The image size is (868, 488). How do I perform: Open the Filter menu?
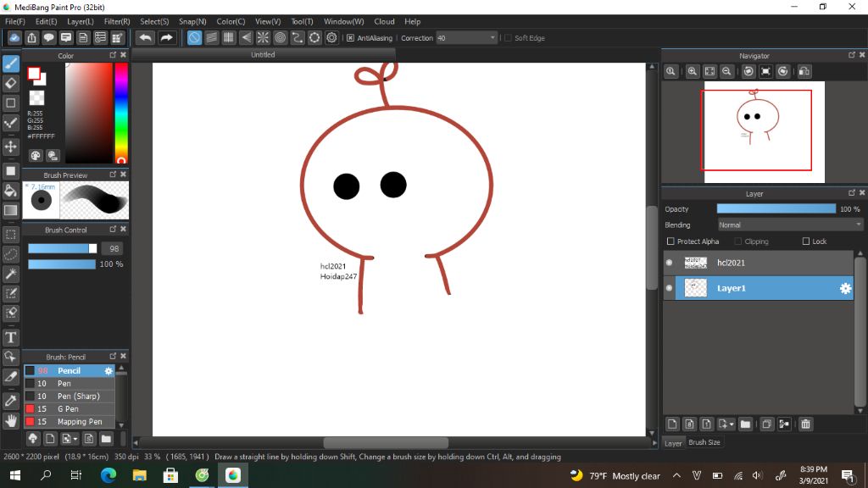[117, 21]
